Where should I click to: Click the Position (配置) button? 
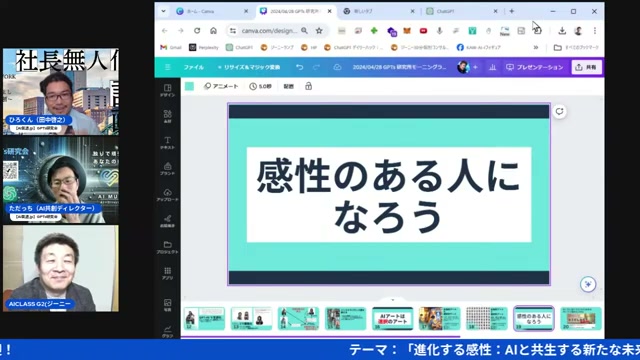289,86
